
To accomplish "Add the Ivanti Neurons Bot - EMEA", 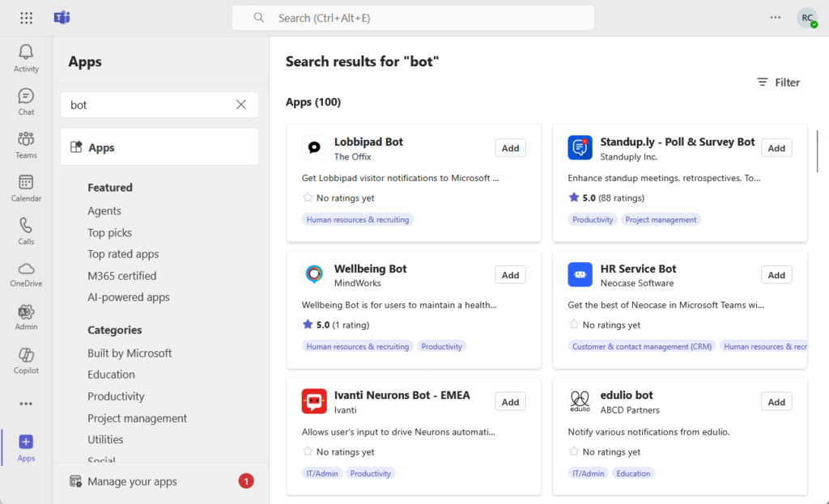I will tap(510, 402).
